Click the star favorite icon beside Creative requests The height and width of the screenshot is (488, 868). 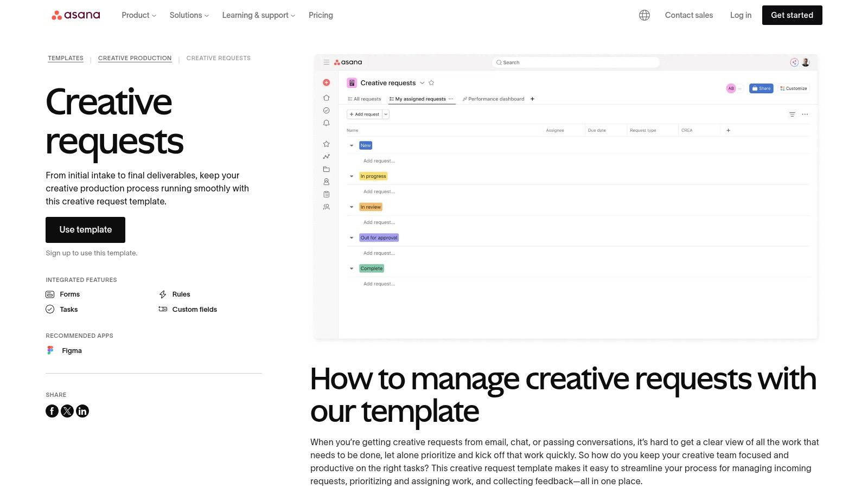pos(431,83)
